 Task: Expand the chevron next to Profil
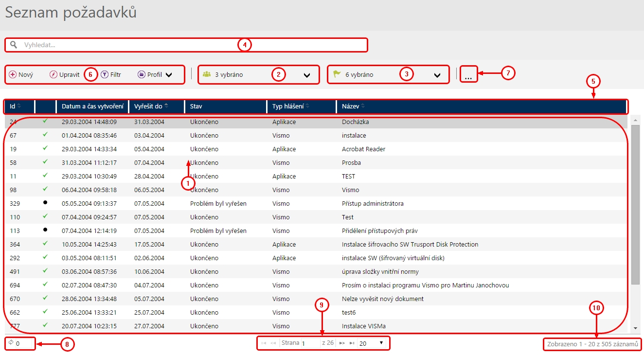tap(169, 75)
